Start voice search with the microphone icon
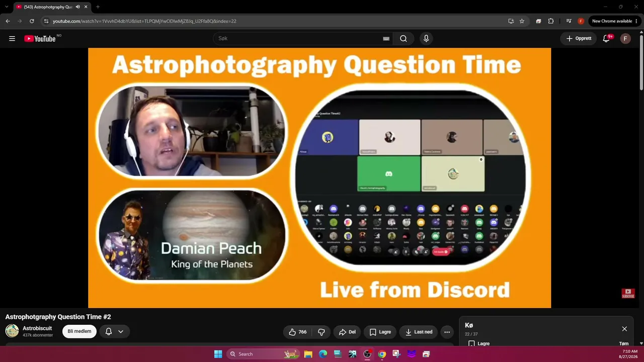The width and height of the screenshot is (644, 362). click(x=426, y=39)
